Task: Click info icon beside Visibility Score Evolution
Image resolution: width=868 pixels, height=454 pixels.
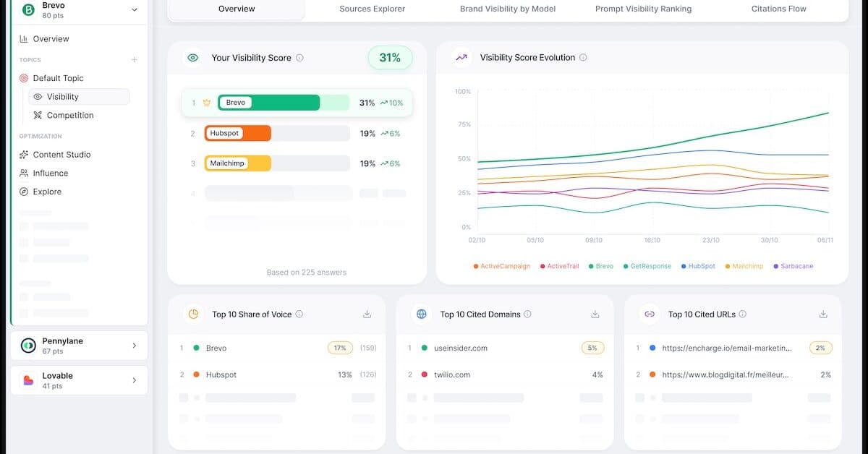Action: pos(583,58)
